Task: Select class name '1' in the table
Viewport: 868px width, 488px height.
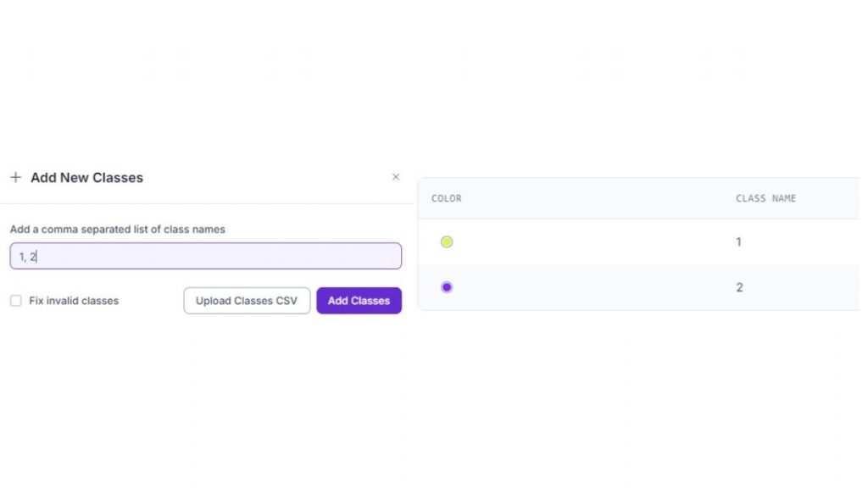Action: (x=738, y=242)
